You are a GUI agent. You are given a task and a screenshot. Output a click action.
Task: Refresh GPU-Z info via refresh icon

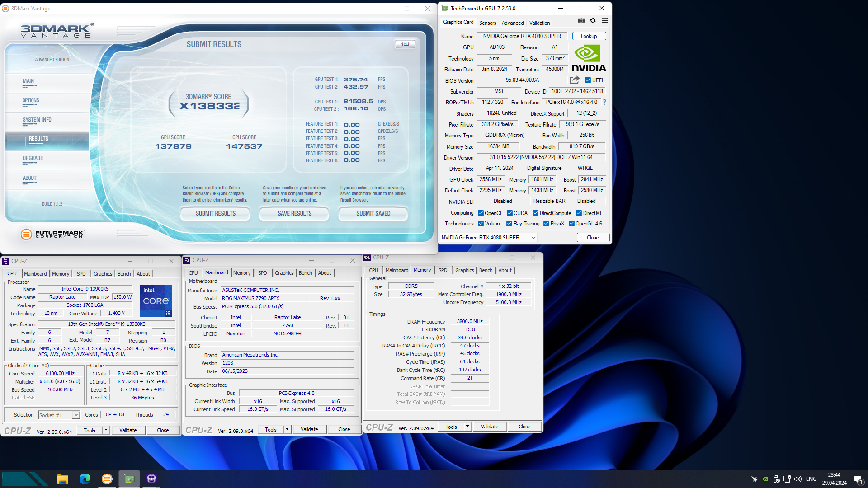pyautogui.click(x=593, y=21)
